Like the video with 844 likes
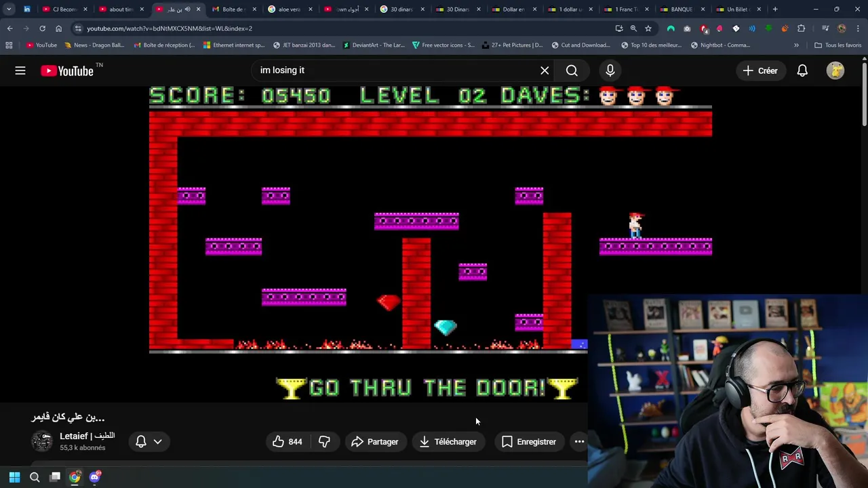This screenshot has height=488, width=868. coord(288,442)
